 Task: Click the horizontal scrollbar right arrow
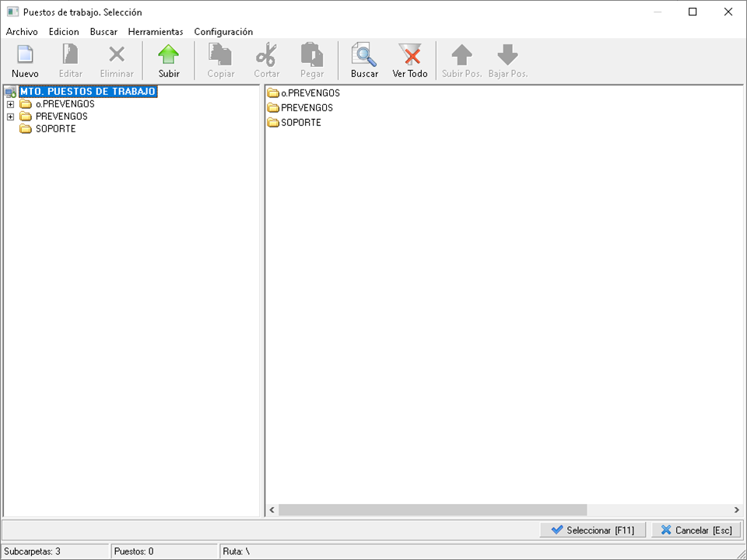tap(736, 510)
